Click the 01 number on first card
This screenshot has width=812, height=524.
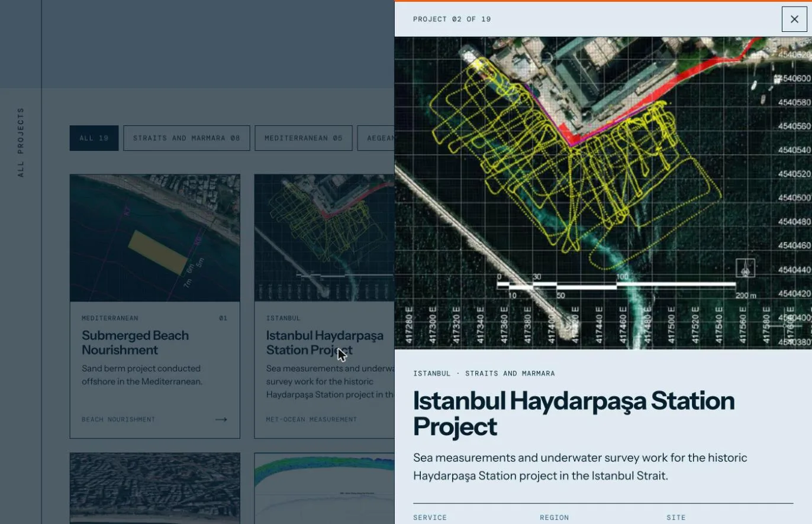click(223, 318)
